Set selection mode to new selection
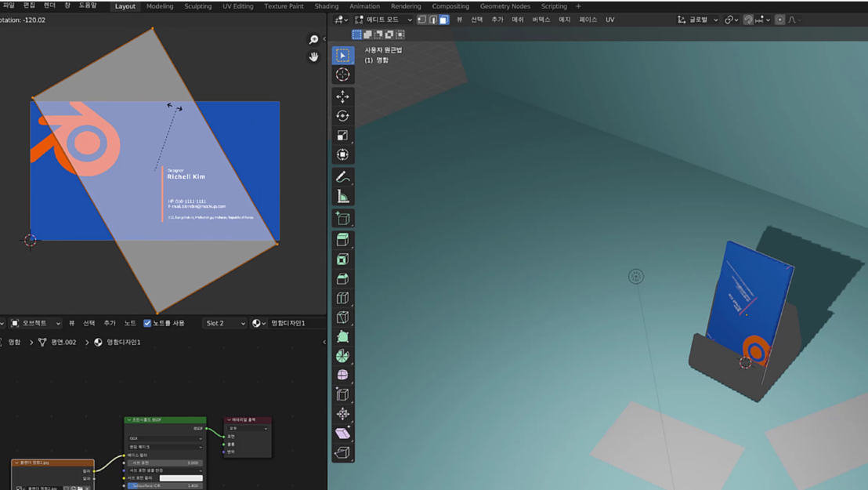The width and height of the screenshot is (868, 490). pyautogui.click(x=356, y=34)
